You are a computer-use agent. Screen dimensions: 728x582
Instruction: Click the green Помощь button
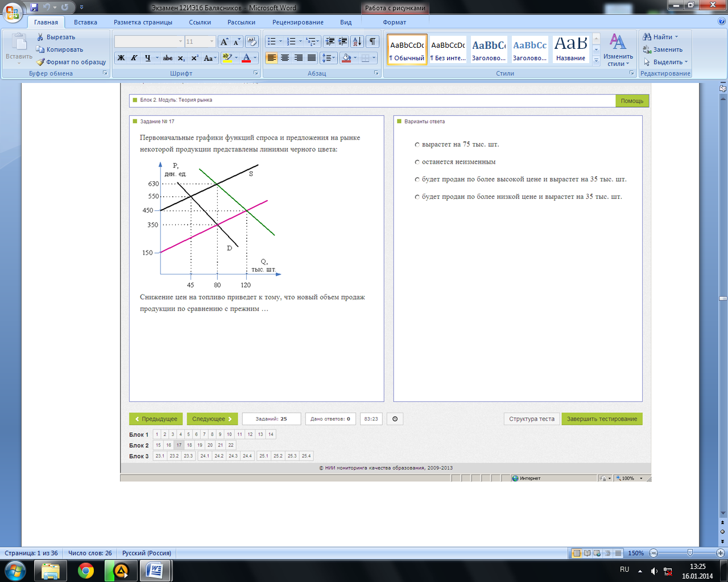tap(632, 101)
